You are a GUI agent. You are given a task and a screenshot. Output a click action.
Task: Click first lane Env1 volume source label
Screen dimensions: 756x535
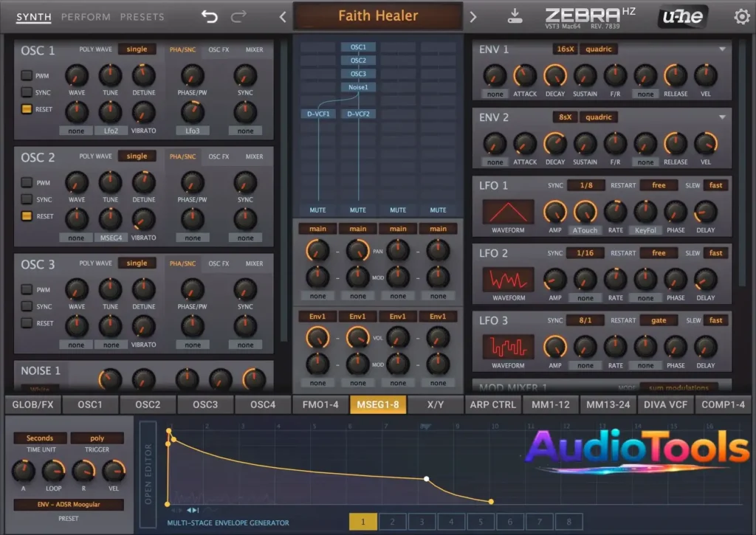point(317,316)
